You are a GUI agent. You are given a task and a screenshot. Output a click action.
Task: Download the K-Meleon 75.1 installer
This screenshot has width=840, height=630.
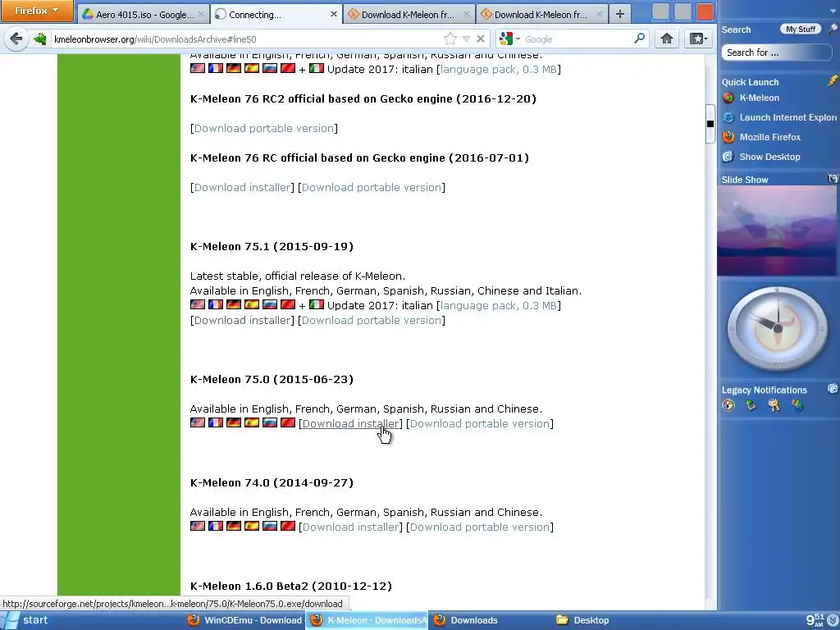242,321
